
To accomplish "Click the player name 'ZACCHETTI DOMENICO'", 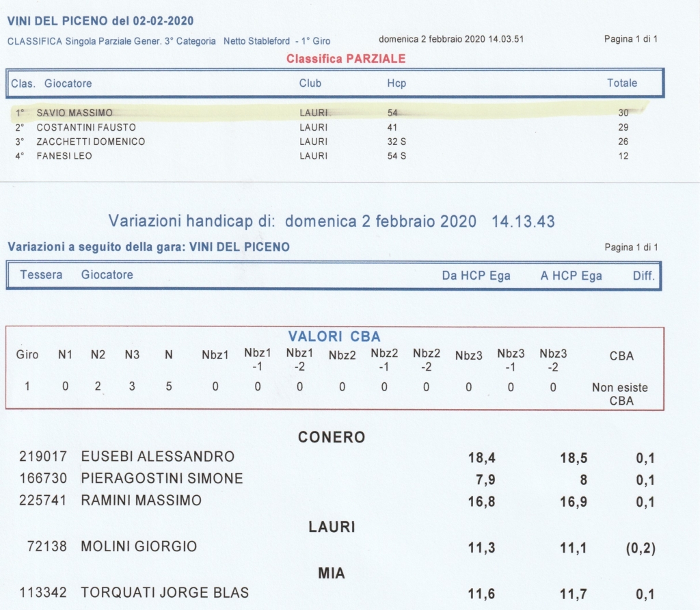I will (91, 142).
